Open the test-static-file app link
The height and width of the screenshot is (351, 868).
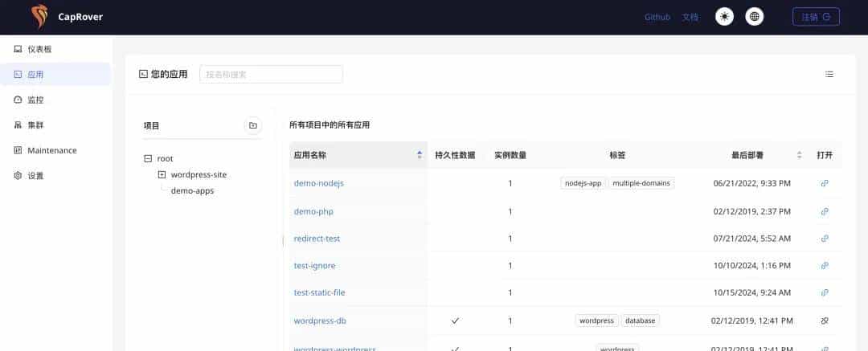319,292
